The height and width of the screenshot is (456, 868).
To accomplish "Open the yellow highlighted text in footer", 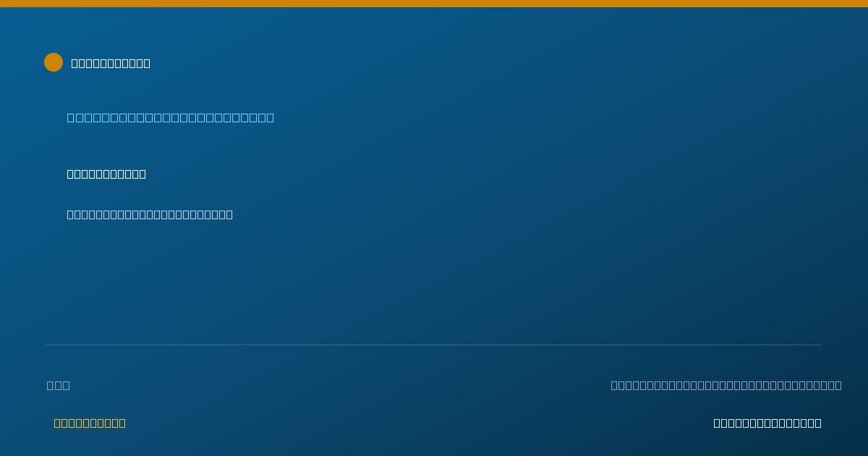I will click(90, 423).
